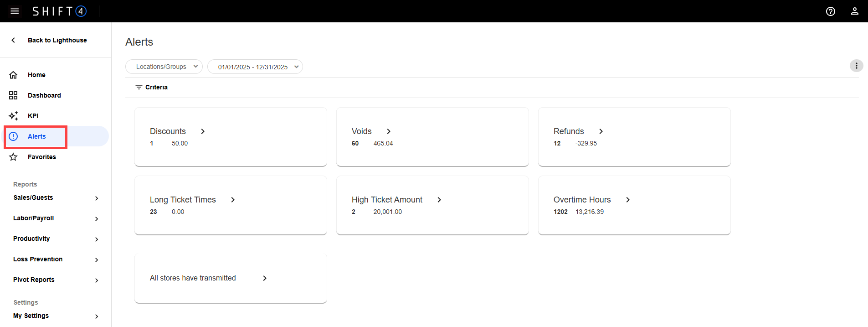Image resolution: width=868 pixels, height=327 pixels.
Task: Click the Home house icon
Action: pos(13,75)
